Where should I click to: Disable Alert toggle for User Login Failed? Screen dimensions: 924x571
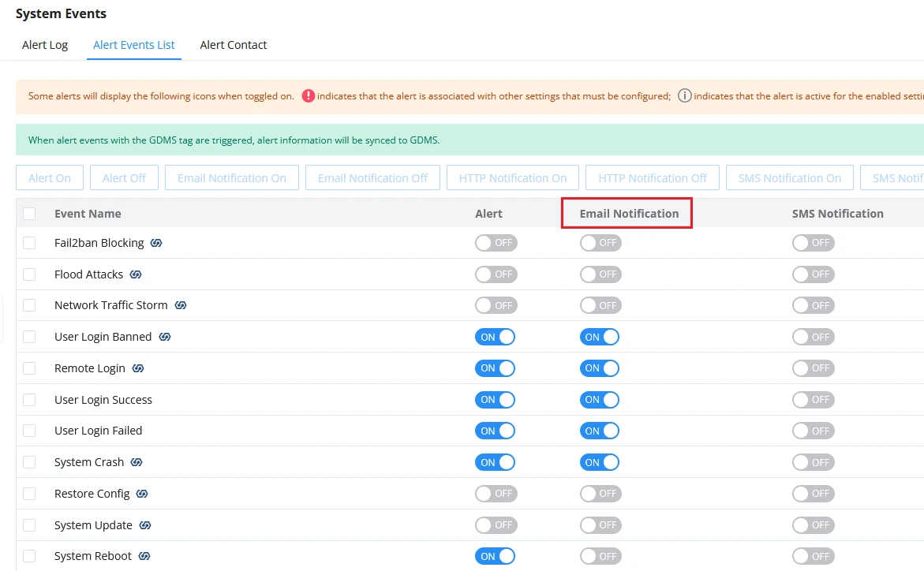coord(495,431)
